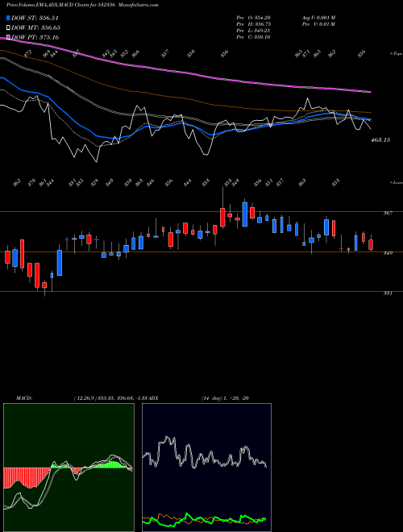Click the 'MACD:' panel heading
Image resolution: width=403 pixels, height=532 pixels.
23,398
